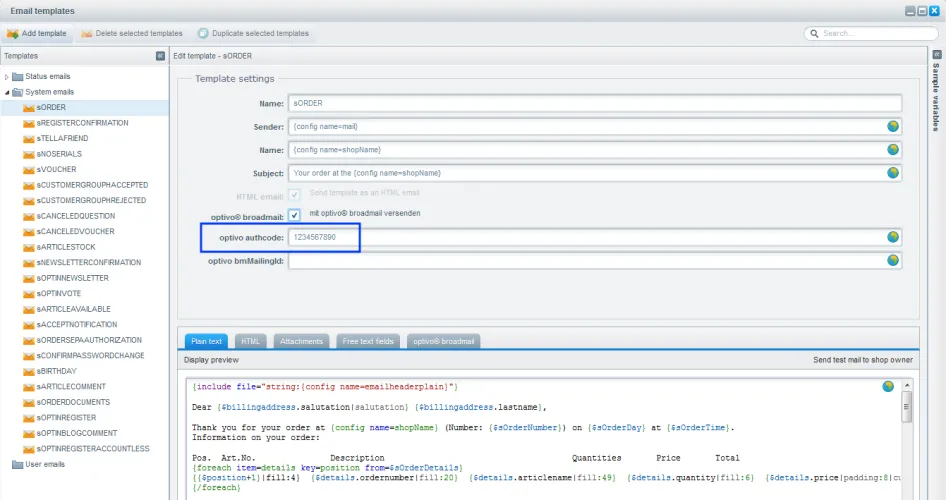The image size is (946, 500).
Task: Click the globe icon in the Sender field
Action: click(893, 126)
